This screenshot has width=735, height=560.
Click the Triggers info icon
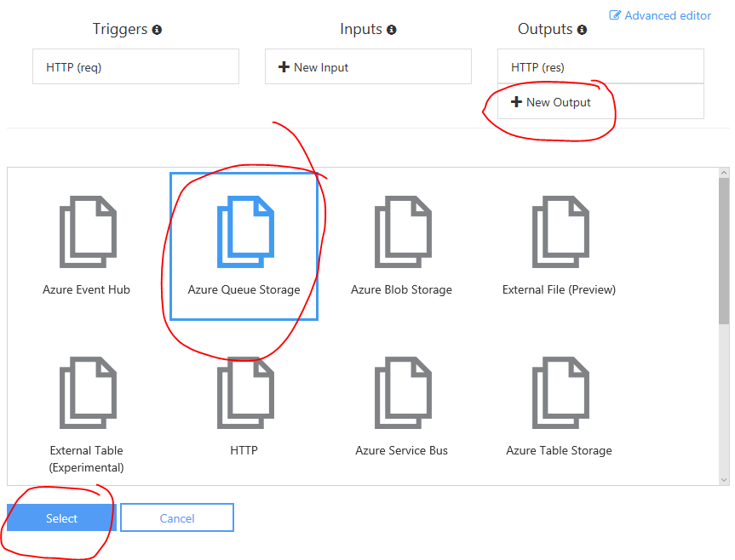coord(157,30)
